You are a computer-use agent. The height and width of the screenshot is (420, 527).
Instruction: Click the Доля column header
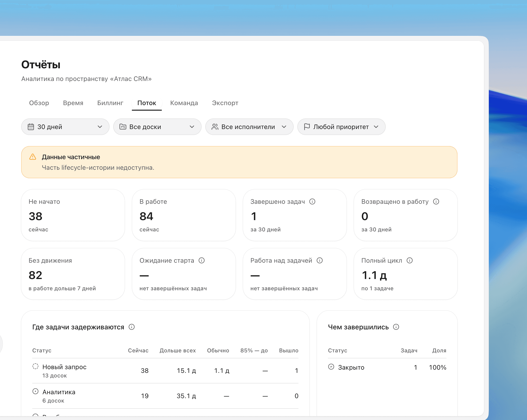pos(439,350)
